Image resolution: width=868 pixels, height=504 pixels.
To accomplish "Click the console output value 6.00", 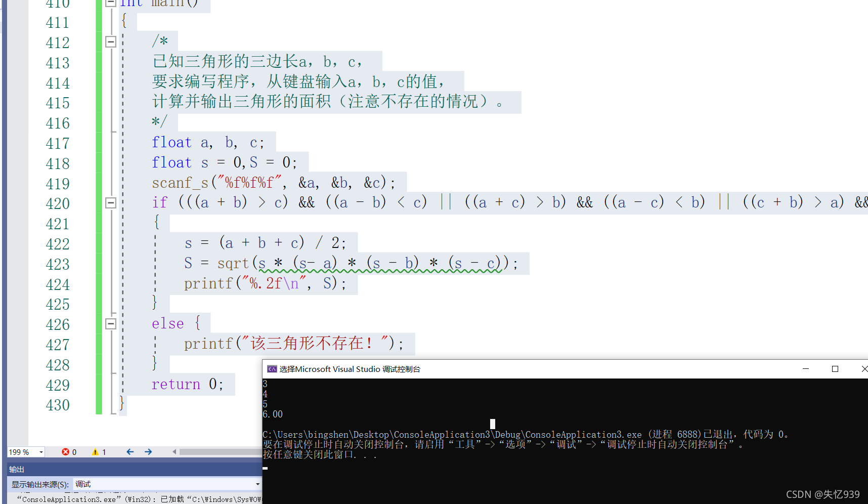I will point(273,414).
